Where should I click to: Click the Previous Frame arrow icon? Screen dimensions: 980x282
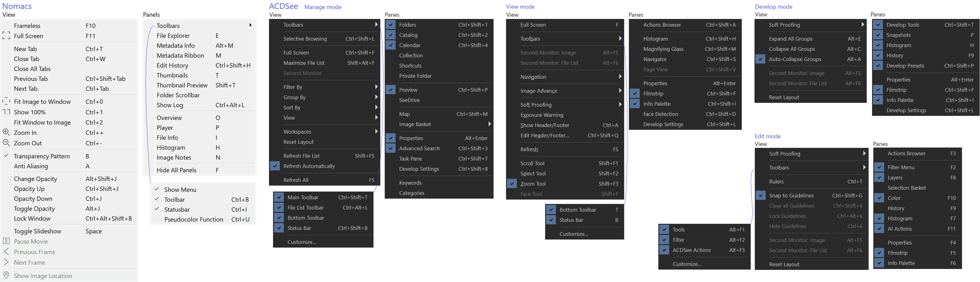6,252
